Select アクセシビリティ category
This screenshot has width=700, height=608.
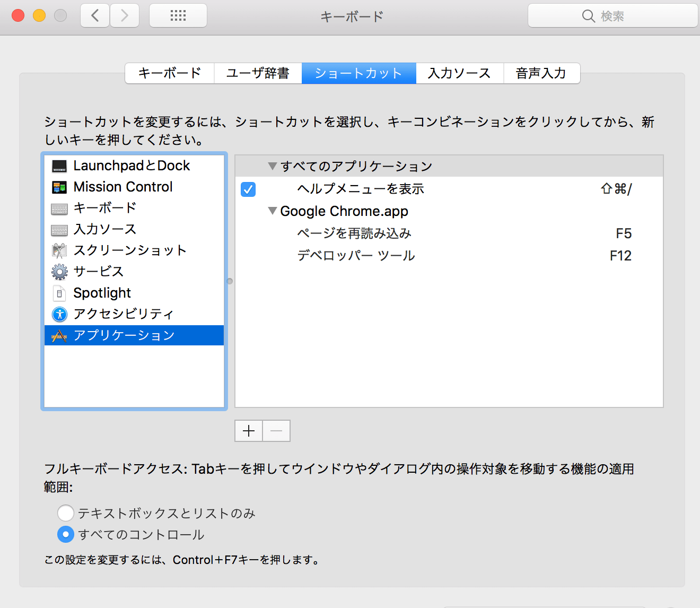(134, 314)
